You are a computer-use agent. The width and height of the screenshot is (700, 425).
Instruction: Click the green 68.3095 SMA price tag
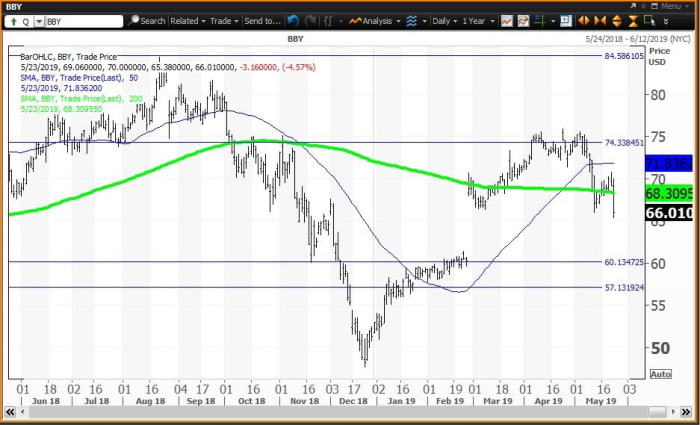coord(669,193)
